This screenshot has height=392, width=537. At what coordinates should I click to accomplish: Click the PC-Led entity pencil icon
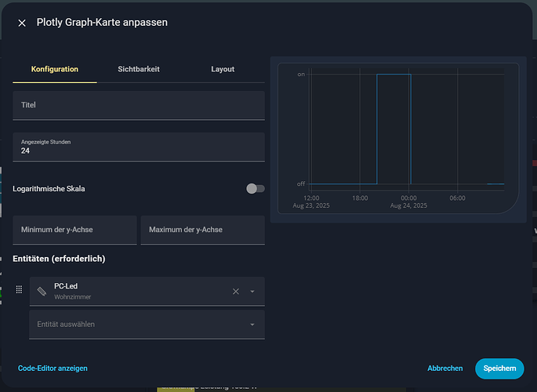tap(42, 291)
